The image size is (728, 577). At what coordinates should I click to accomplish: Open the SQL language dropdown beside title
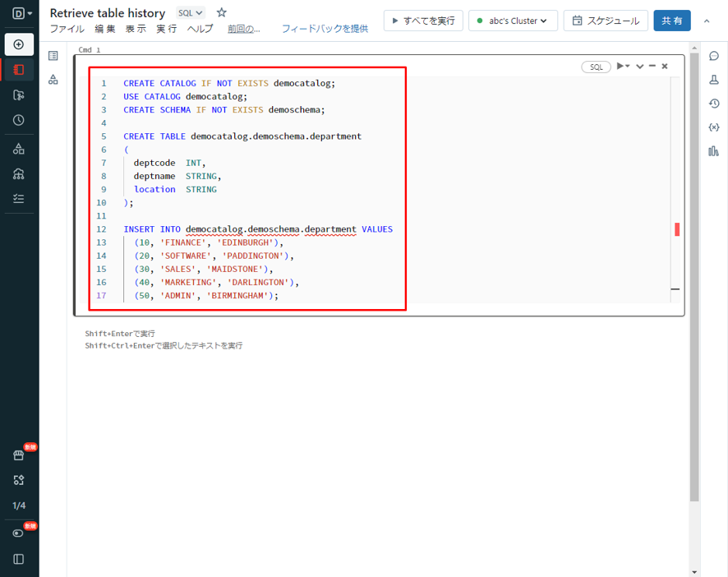(191, 13)
